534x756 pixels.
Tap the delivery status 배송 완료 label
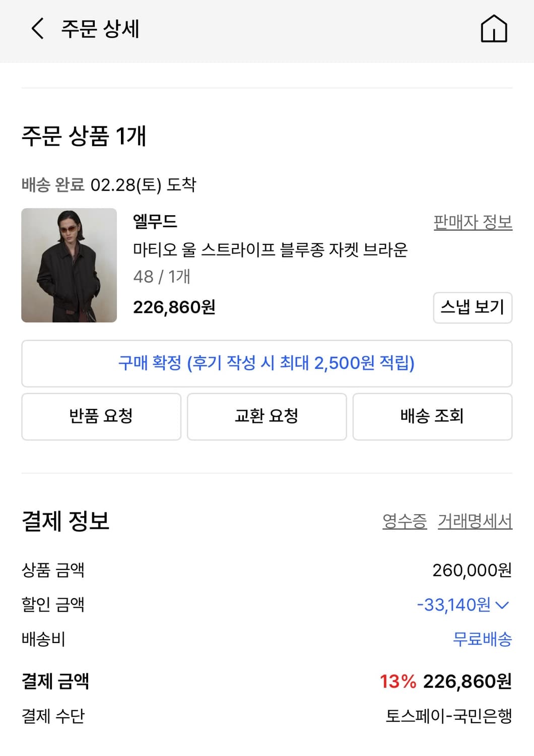[x=53, y=184]
